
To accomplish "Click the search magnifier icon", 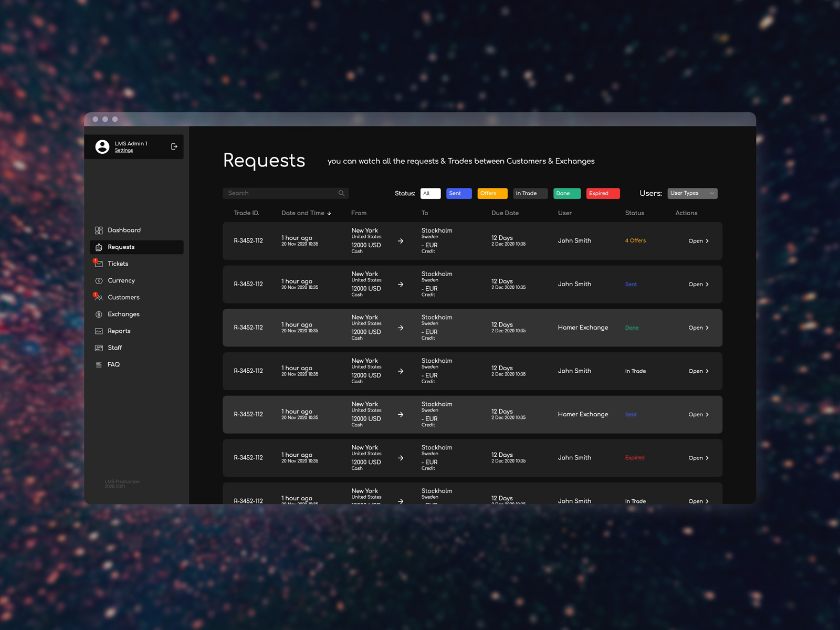I will coord(341,193).
